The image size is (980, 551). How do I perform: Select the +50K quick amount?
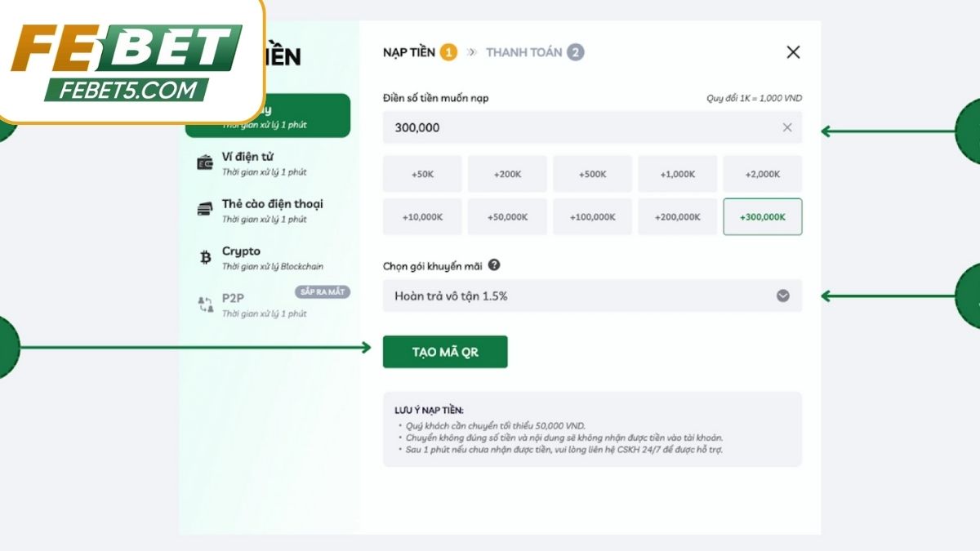click(x=422, y=174)
